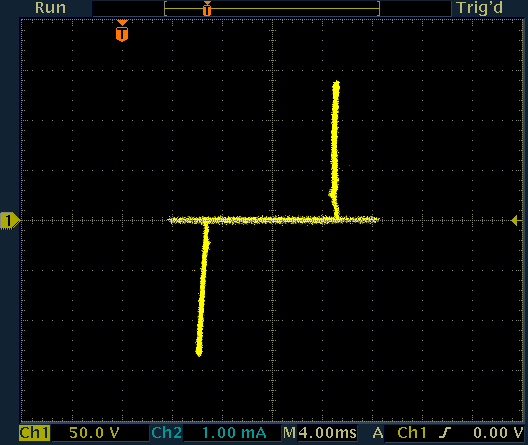The height and width of the screenshot is (445, 528).
Task: Click the 0.00 V trigger level readout
Action: (x=498, y=433)
